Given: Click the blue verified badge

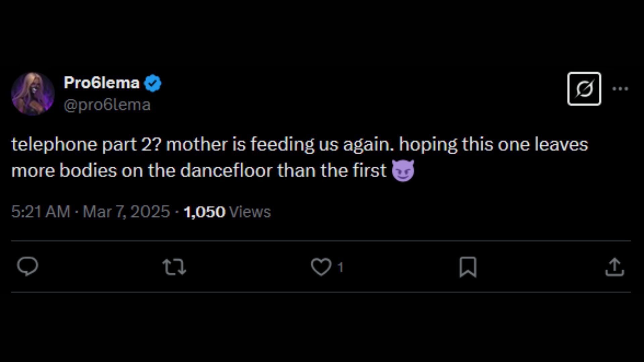Looking at the screenshot, I should 153,83.
